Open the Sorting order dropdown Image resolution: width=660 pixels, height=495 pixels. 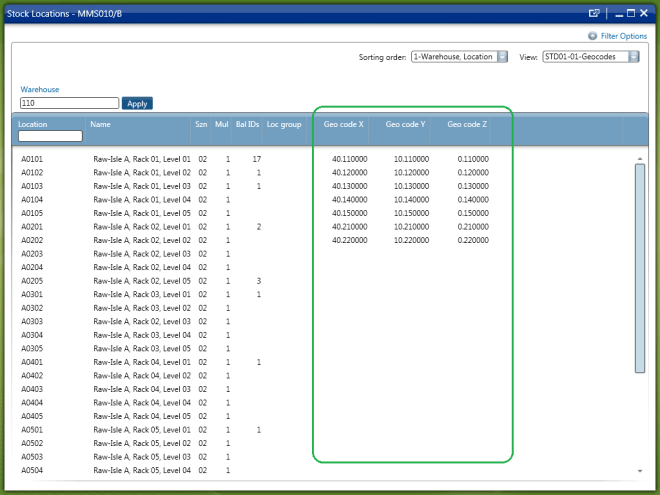coord(502,57)
